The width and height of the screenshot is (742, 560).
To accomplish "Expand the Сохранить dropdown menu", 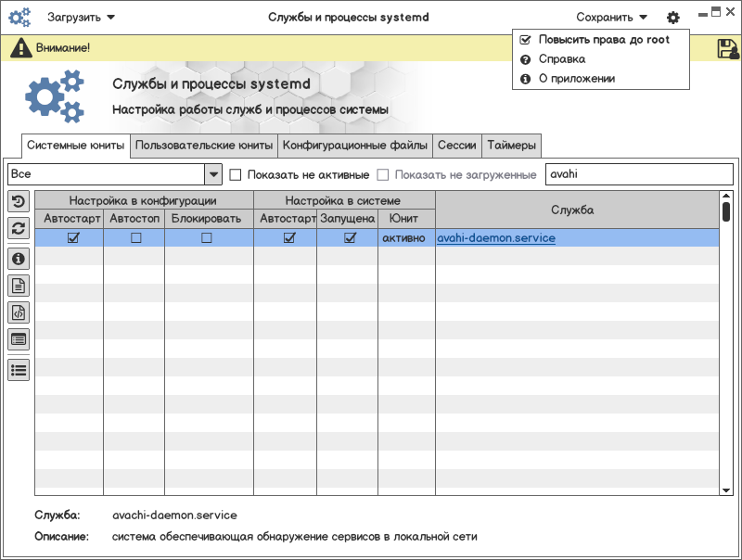I will pos(611,18).
